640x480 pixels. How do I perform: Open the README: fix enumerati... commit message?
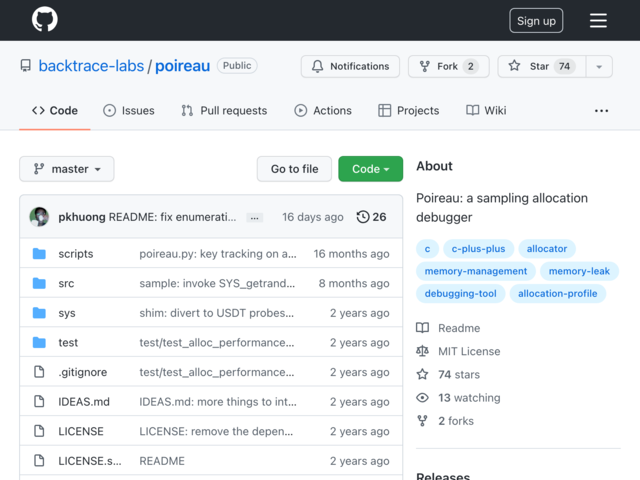(x=172, y=217)
